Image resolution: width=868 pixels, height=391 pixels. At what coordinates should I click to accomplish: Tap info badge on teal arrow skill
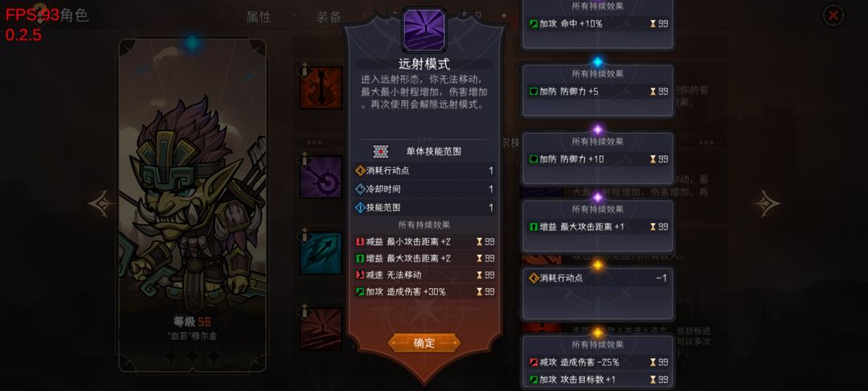point(304,236)
